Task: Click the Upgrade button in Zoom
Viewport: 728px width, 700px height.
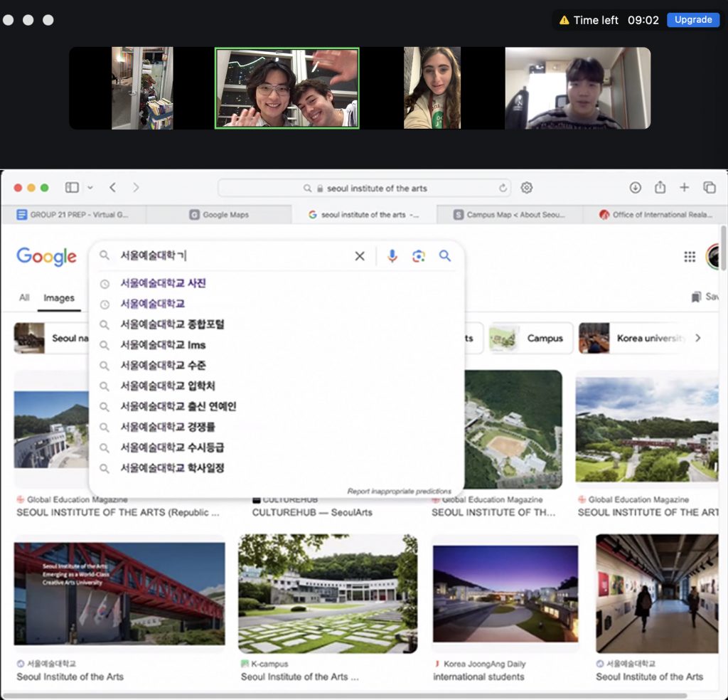Action: coord(692,20)
